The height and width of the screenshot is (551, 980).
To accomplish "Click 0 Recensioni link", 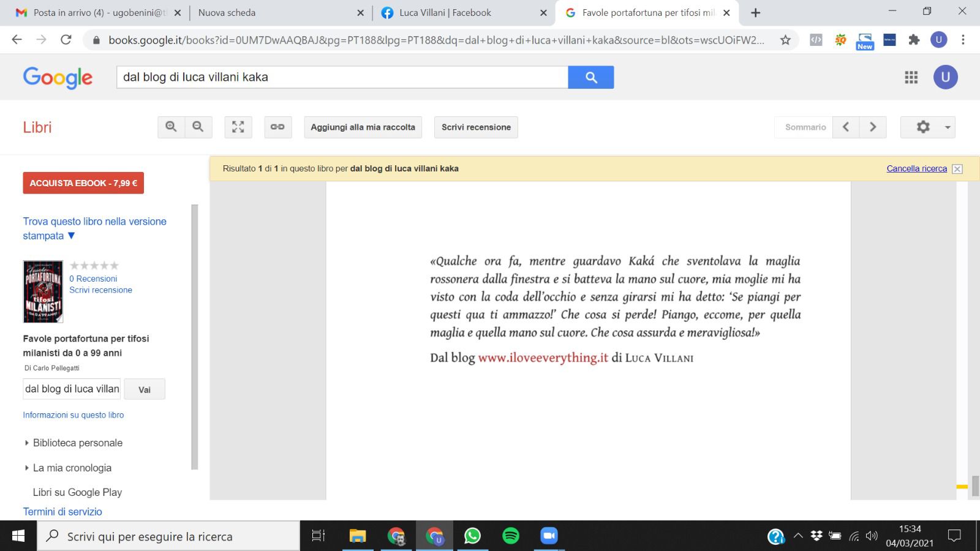I will [x=93, y=279].
